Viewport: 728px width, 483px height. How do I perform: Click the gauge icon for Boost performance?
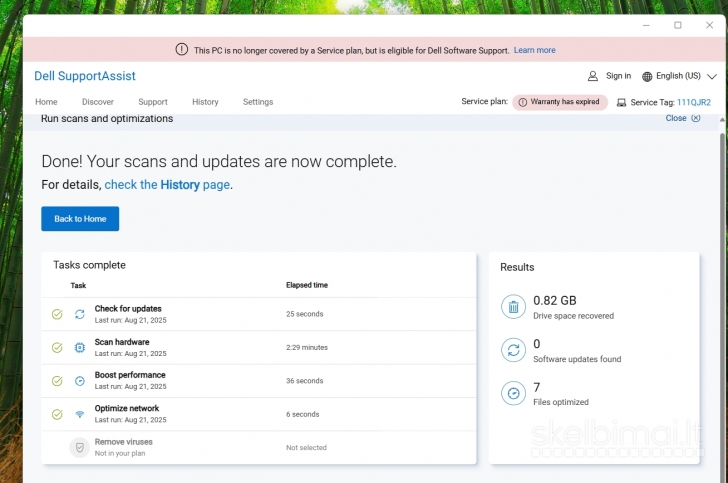pos(80,381)
